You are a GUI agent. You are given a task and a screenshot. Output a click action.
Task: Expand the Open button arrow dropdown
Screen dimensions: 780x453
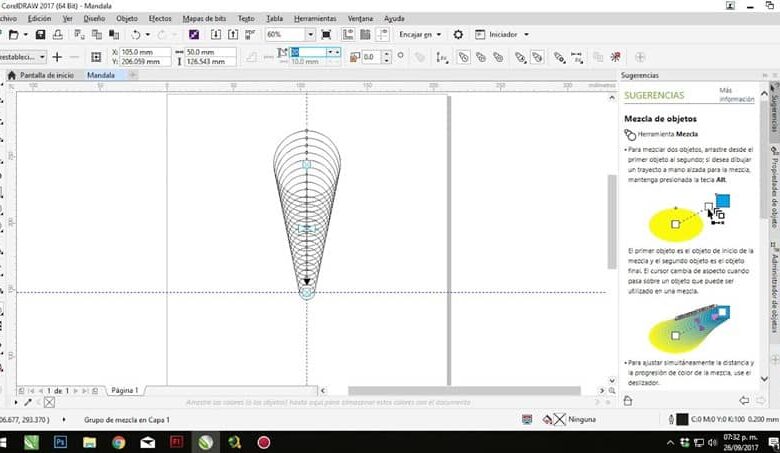tap(25, 34)
